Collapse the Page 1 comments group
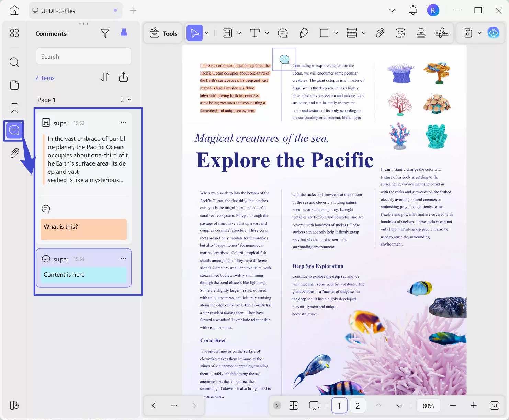Viewport: 509px width, 420px height. pos(129,100)
